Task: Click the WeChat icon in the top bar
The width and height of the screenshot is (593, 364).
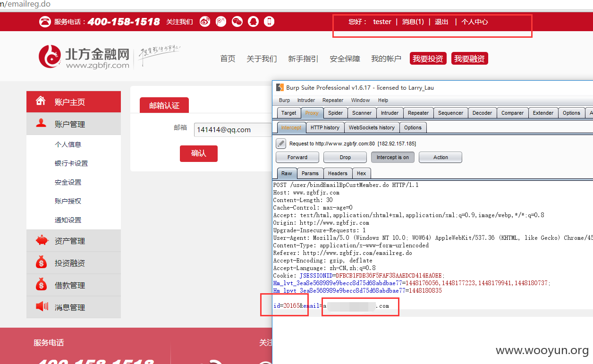Action: coord(237,22)
